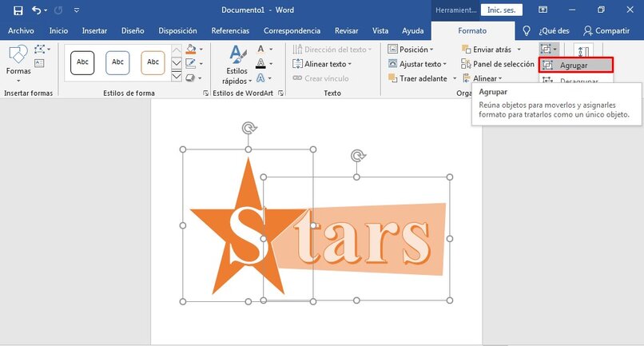Open the Correspondencia tab
Image resolution: width=644 pixels, height=346 pixels.
pyautogui.click(x=292, y=30)
